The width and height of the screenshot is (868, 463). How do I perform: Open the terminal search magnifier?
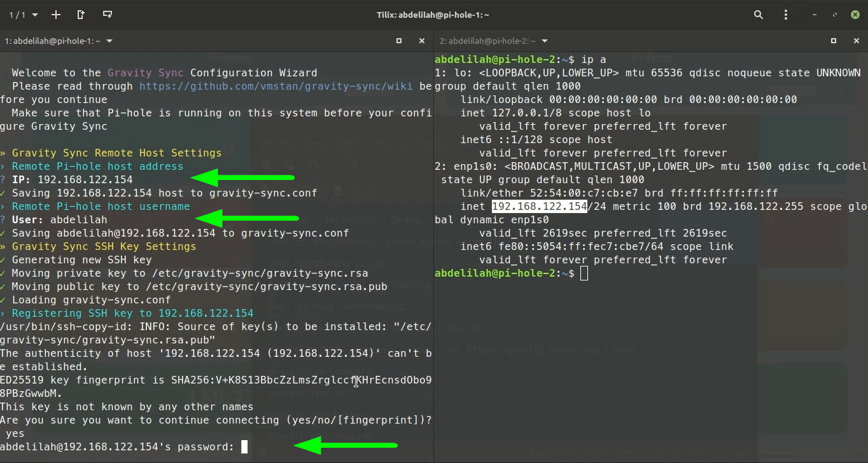758,15
